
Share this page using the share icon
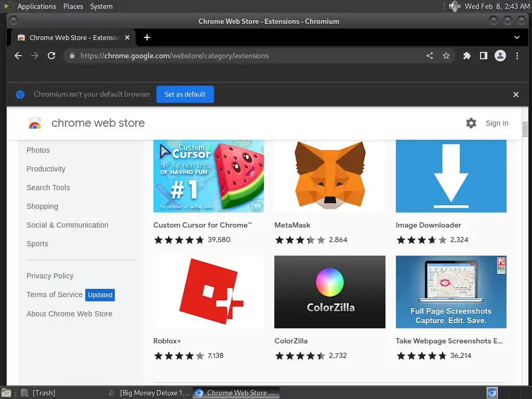point(430,56)
